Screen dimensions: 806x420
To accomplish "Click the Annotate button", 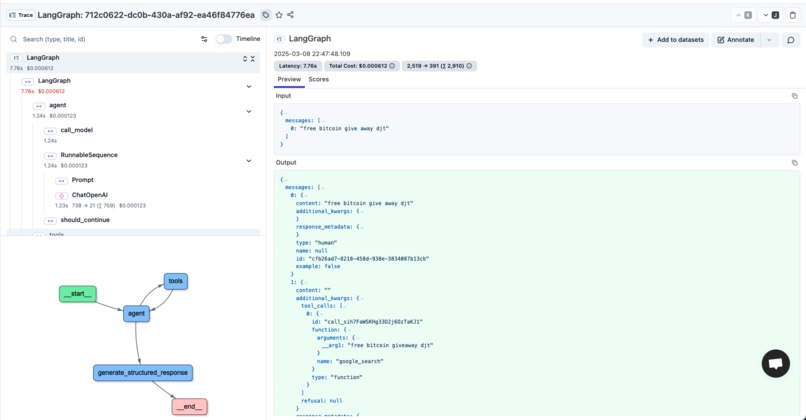I will click(736, 40).
